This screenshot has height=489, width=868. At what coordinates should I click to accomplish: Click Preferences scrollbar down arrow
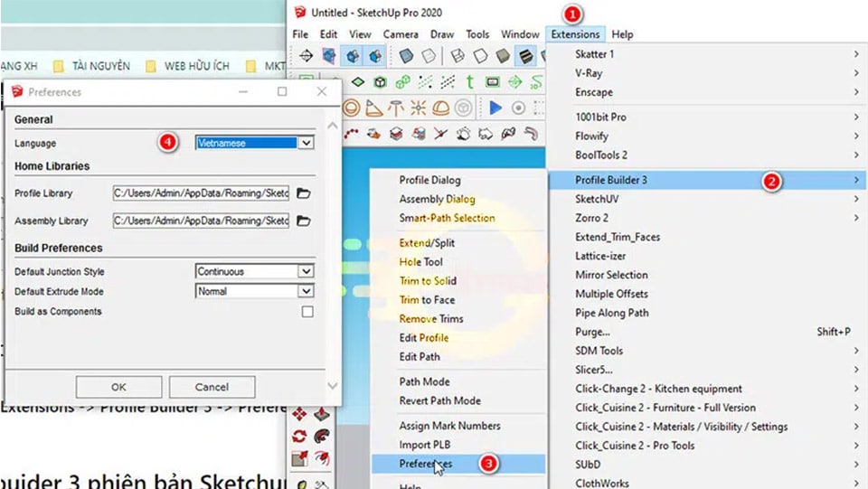pos(332,385)
